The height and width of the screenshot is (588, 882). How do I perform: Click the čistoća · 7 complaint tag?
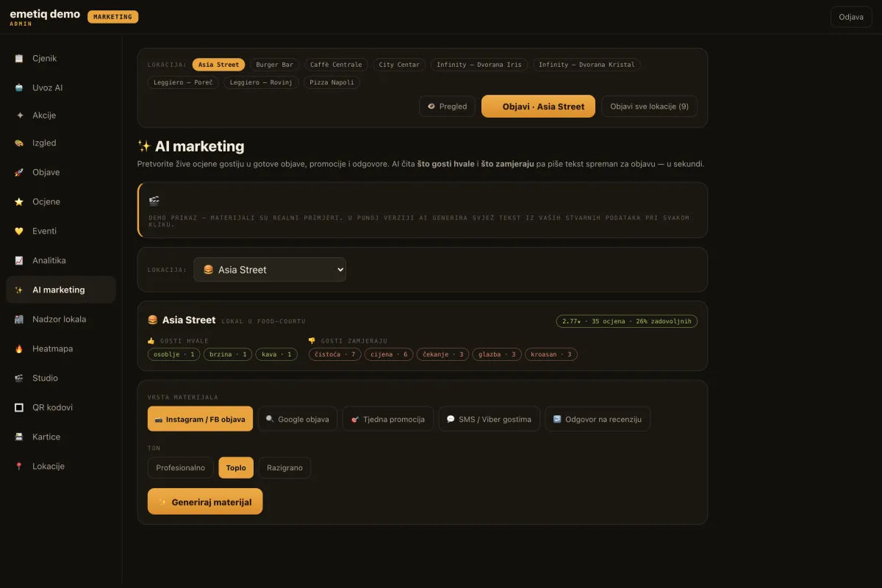click(334, 354)
